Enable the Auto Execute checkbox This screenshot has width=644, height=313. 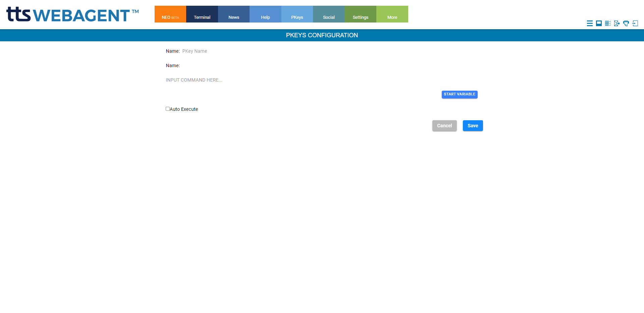[x=168, y=109]
